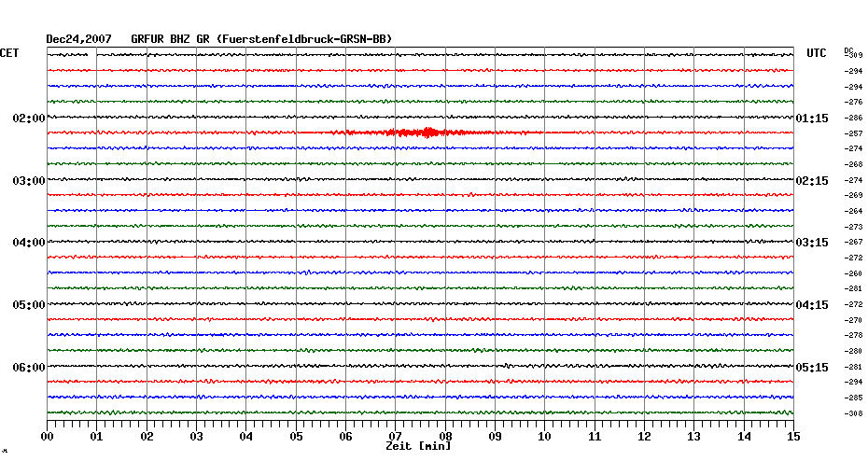Click DC offset value -285
Screen dimensions: 868x461
pyautogui.click(x=854, y=398)
